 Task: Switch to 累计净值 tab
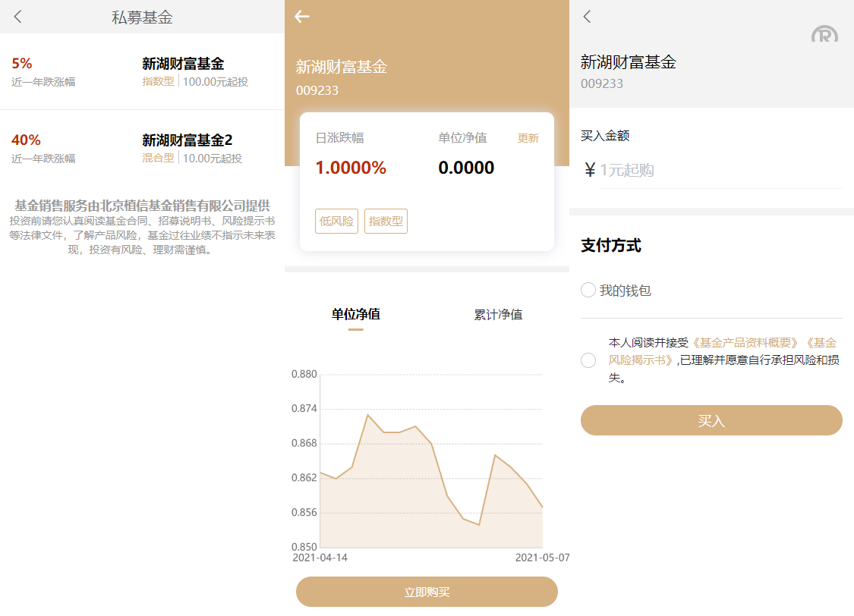[498, 314]
